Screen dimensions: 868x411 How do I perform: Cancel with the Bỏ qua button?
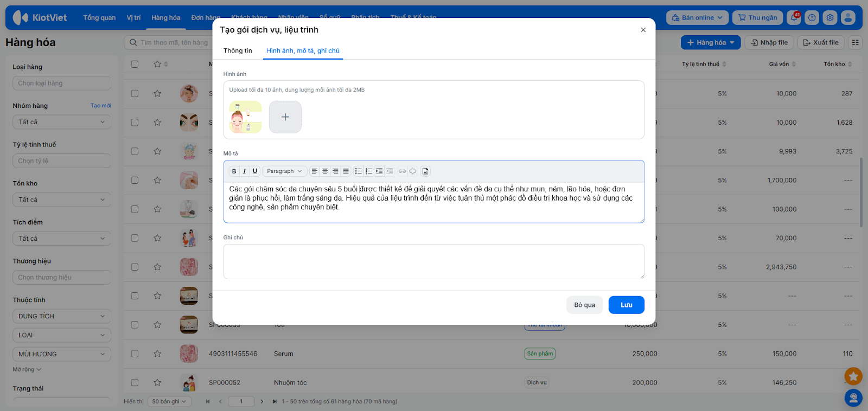tap(585, 305)
